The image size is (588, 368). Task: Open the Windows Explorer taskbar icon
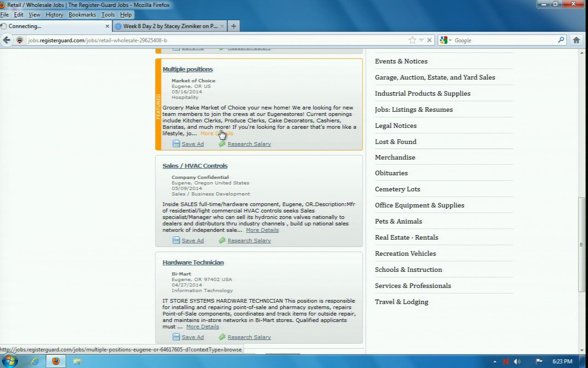pos(77,361)
